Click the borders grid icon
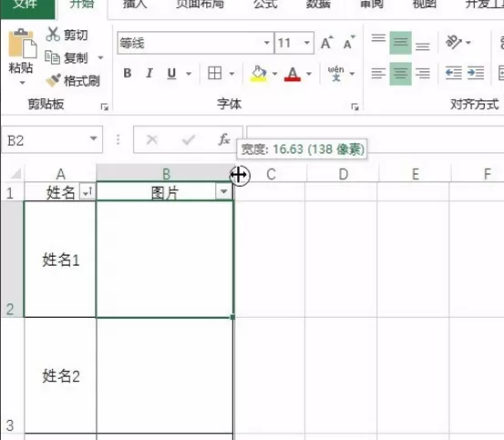Viewport: 504px width, 440px height. point(215,73)
